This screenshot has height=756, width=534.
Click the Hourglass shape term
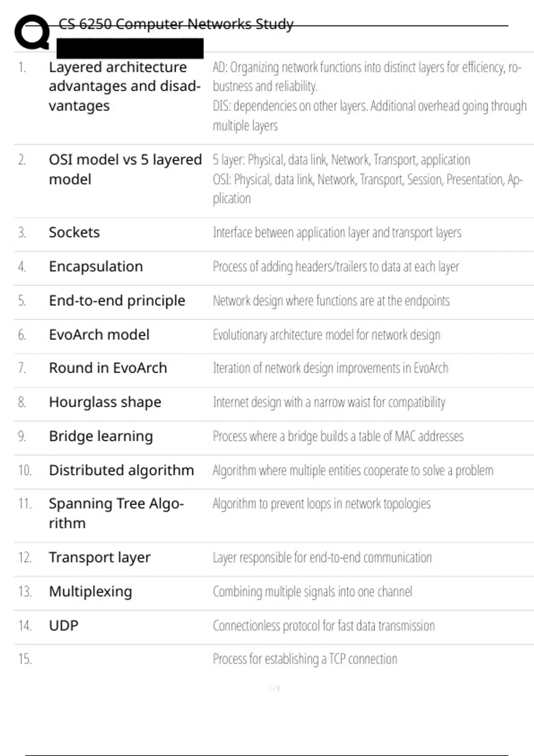pos(105,402)
